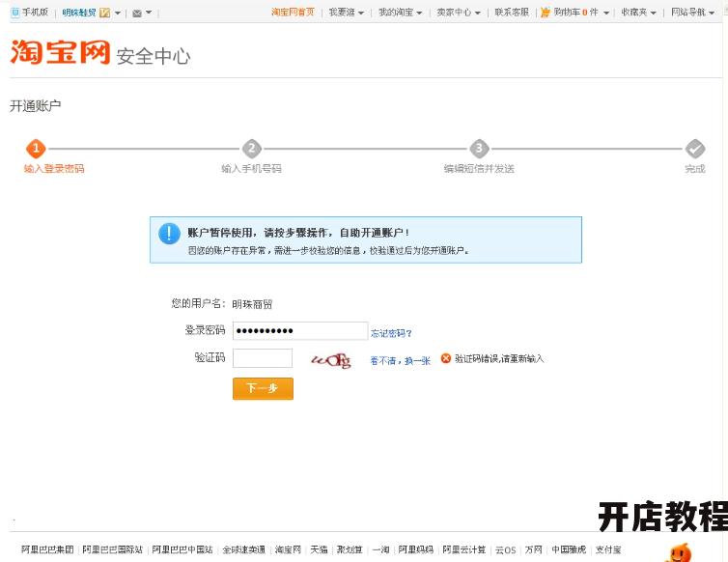This screenshot has width=728, height=562.
Task: Click step 2 gray diamond marker
Action: 252,149
